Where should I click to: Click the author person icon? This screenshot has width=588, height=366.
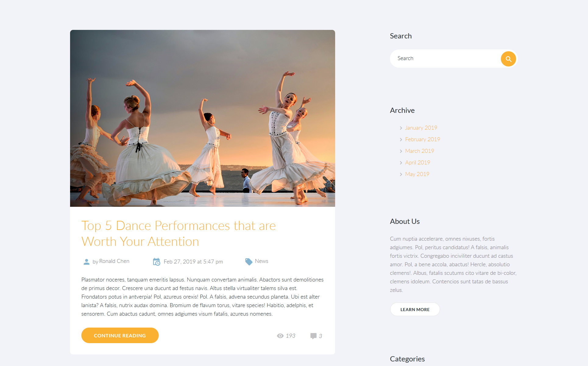pyautogui.click(x=87, y=262)
